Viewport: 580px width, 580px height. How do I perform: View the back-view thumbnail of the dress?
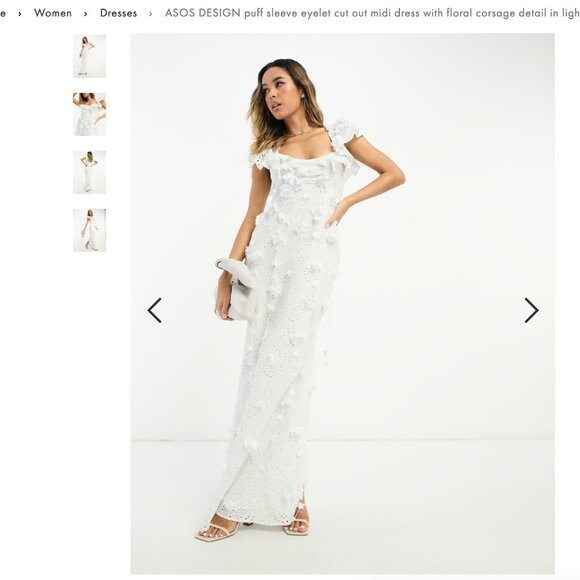tap(89, 172)
